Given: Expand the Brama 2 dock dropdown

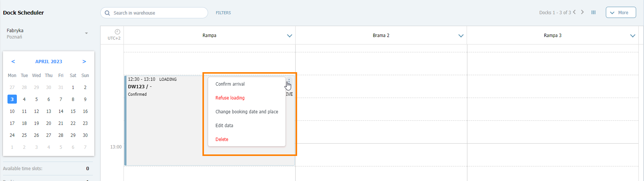Looking at the screenshot, I should pos(461,36).
